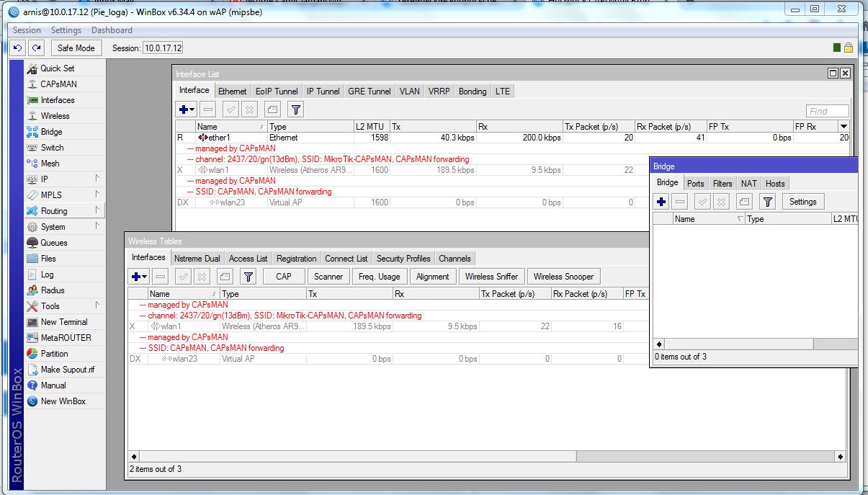The image size is (868, 495).
Task: Click the enable checkmark in Interface List toolbar
Action: tap(231, 110)
